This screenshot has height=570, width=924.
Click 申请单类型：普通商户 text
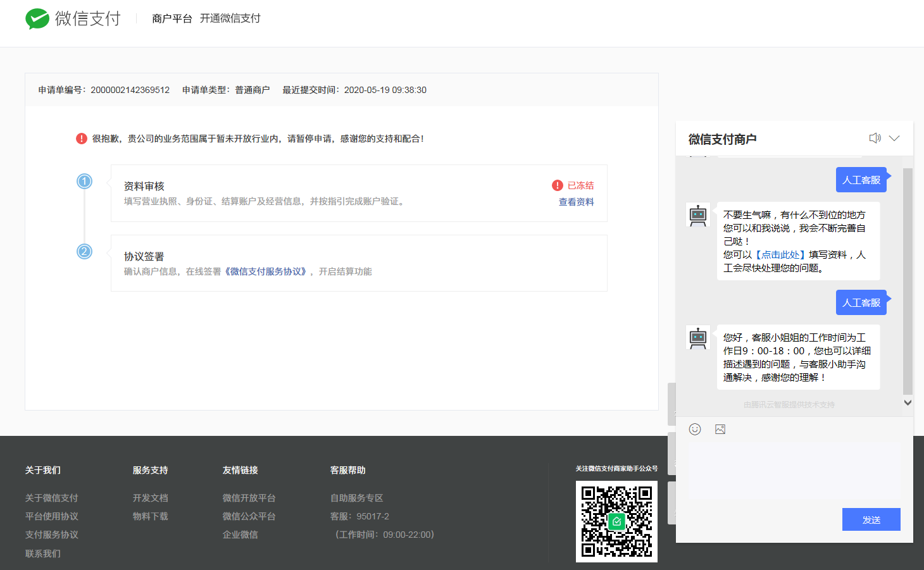226,90
